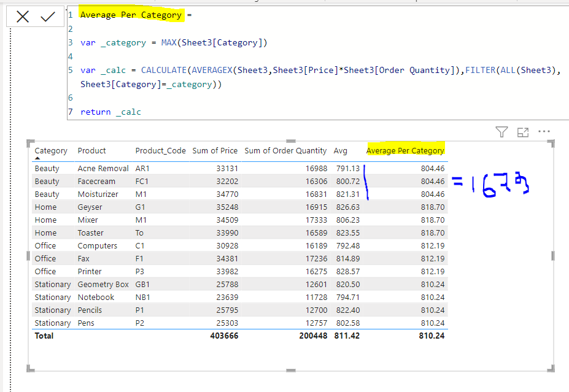Click product code 'AR1'
This screenshot has height=392, width=569.
tap(142, 168)
